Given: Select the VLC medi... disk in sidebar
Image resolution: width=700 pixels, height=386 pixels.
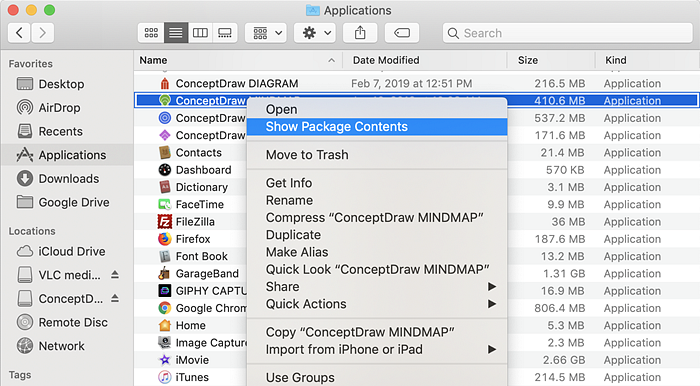Looking at the screenshot, I should click(58, 275).
